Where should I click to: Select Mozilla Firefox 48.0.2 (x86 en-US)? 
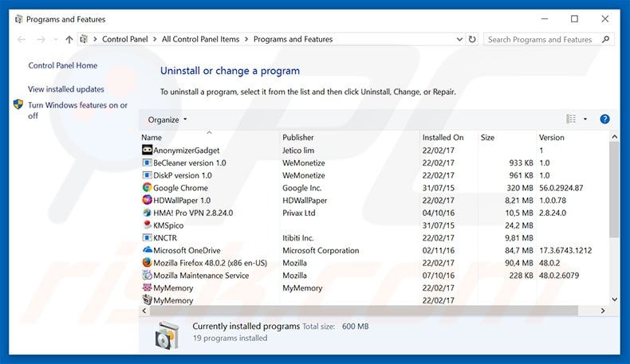pos(211,263)
